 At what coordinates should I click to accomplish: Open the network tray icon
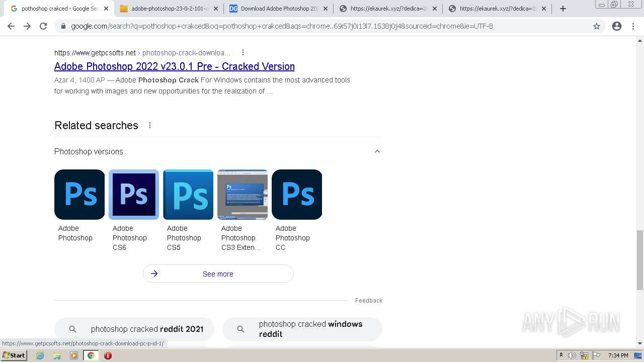(584, 355)
